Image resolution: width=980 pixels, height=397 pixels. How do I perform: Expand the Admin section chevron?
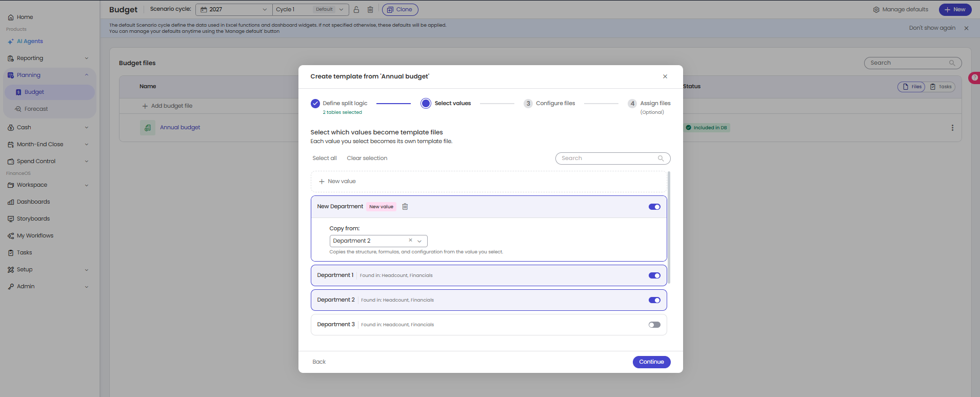point(87,287)
